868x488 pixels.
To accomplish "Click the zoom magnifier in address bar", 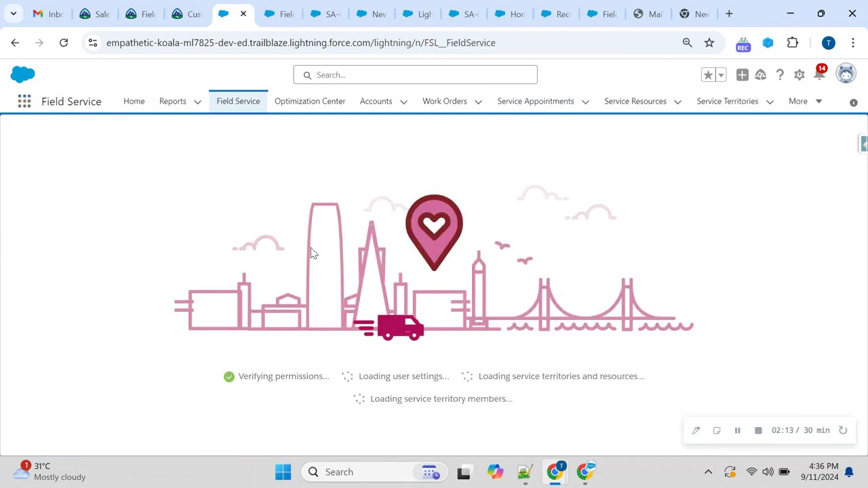I will coord(688,43).
